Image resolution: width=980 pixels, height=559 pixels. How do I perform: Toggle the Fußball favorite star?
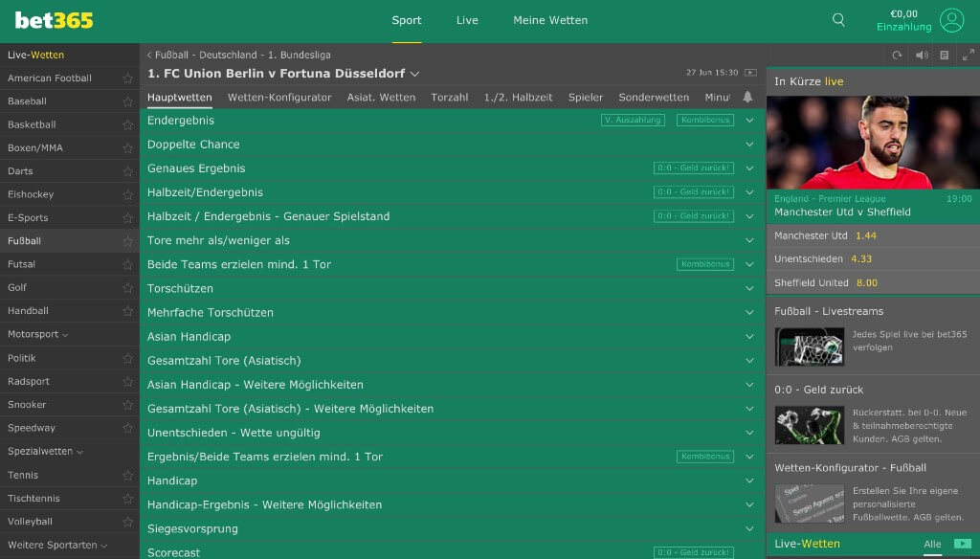click(x=127, y=240)
